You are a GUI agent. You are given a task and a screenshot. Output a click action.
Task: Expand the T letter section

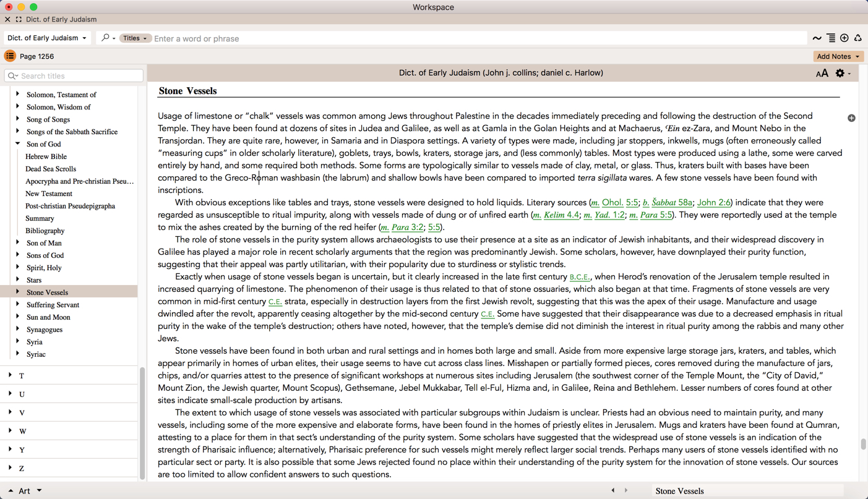coord(10,375)
